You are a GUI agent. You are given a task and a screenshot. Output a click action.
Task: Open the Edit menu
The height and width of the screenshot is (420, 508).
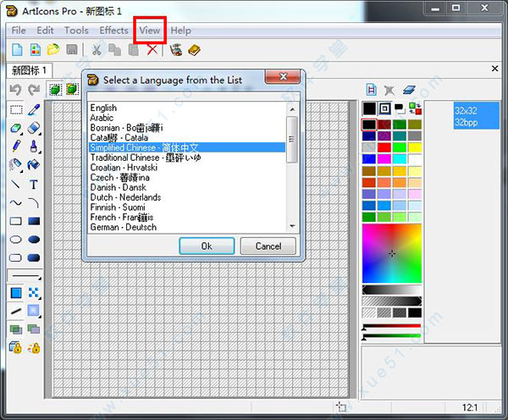45,30
